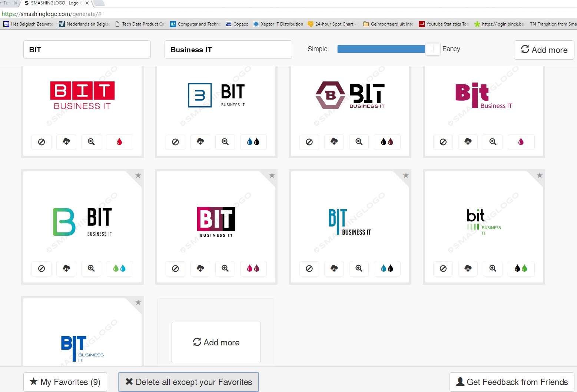Download the blue square B logo via its cloud icon
Viewport: 577px width, 392px height.
[x=200, y=142]
